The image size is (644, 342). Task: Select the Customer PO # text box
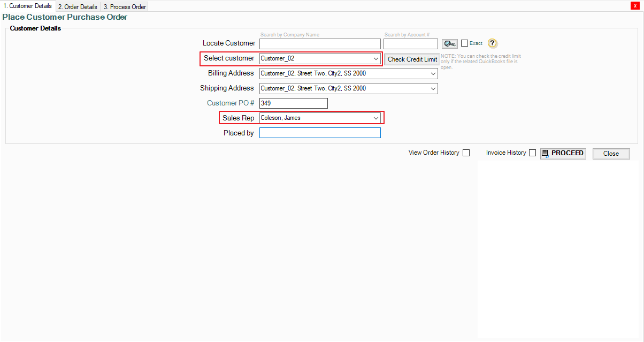(x=293, y=103)
